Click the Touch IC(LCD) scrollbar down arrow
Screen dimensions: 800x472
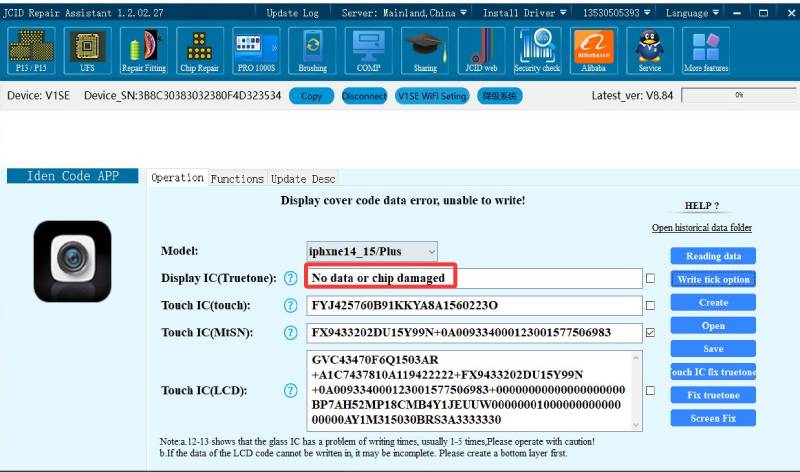[636, 425]
